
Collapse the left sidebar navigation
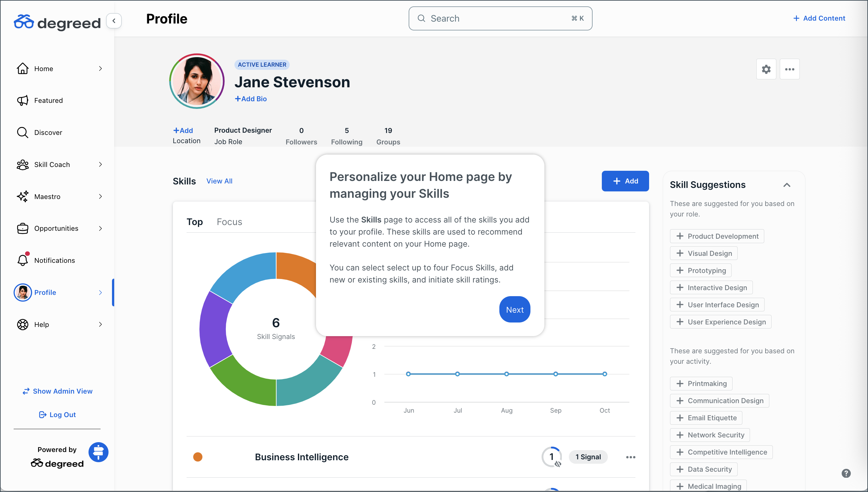coord(114,21)
